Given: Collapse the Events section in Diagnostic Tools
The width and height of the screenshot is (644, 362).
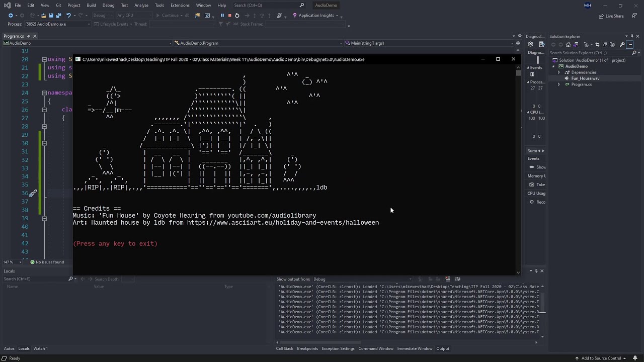Looking at the screenshot, I should click(x=528, y=68).
